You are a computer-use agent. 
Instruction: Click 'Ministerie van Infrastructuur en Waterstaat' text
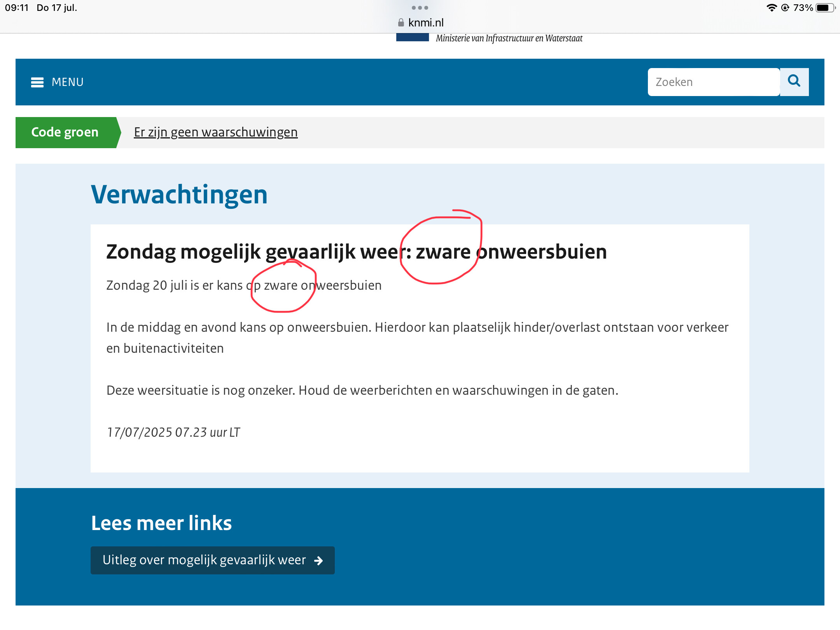tap(509, 38)
